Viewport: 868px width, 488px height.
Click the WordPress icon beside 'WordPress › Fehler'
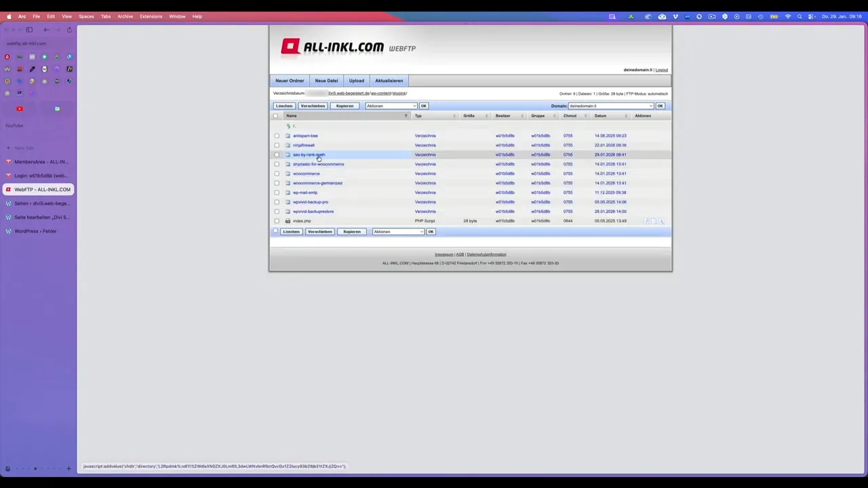pyautogui.click(x=8, y=231)
